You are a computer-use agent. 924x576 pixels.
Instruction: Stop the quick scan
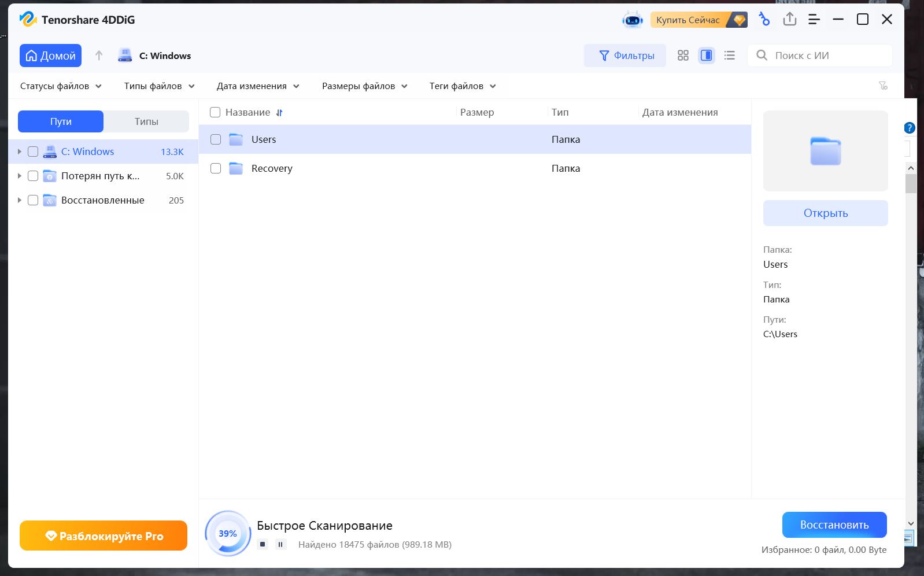pyautogui.click(x=263, y=544)
